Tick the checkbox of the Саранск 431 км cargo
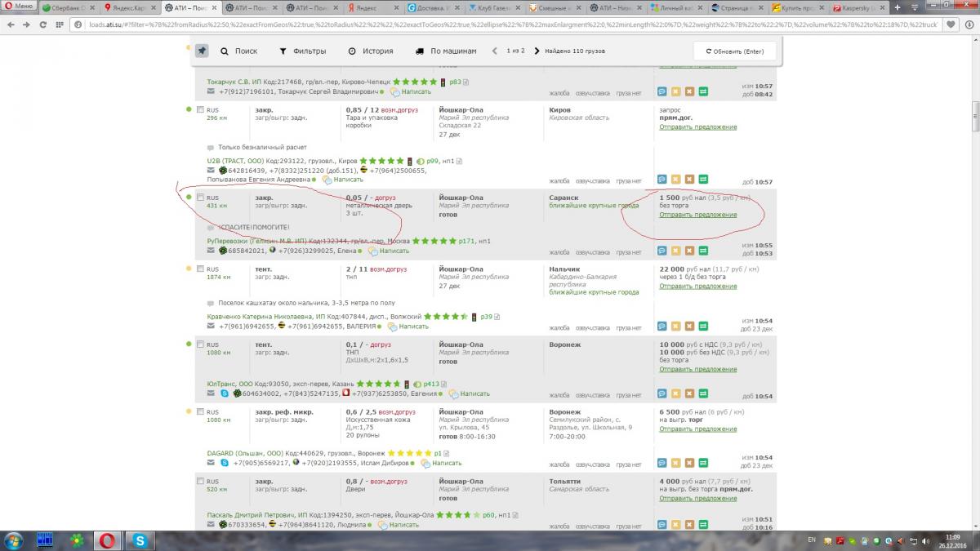This screenshot has height=551, width=980. [200, 198]
